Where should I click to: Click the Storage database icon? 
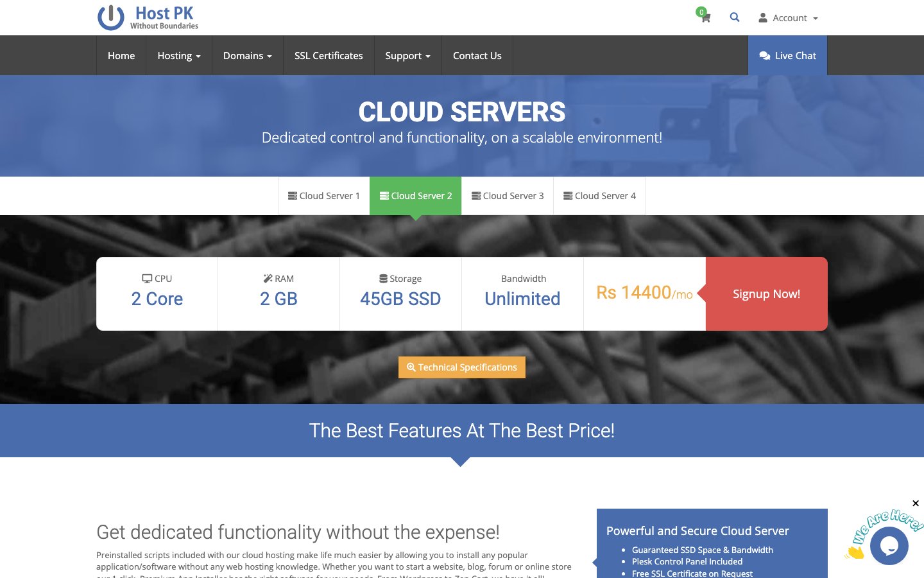tap(383, 279)
